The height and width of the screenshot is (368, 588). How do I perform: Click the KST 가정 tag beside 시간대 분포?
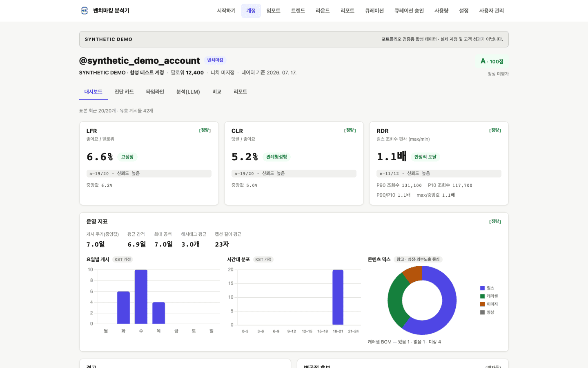click(263, 259)
